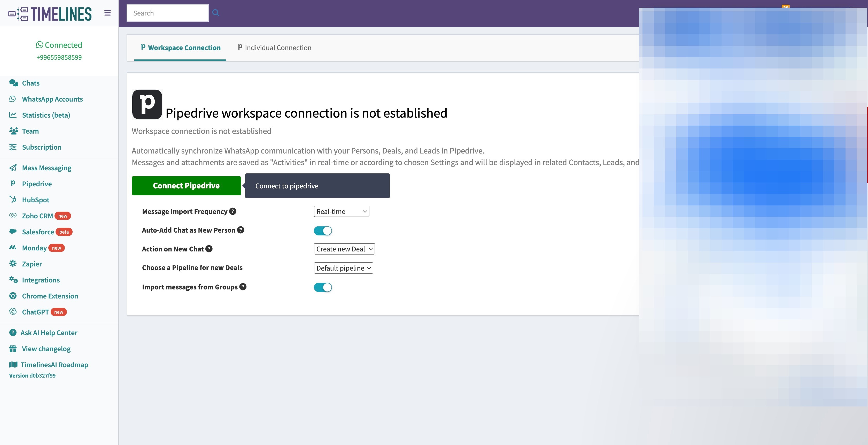This screenshot has height=445, width=868.
Task: Open the View changelog link
Action: [x=46, y=349]
